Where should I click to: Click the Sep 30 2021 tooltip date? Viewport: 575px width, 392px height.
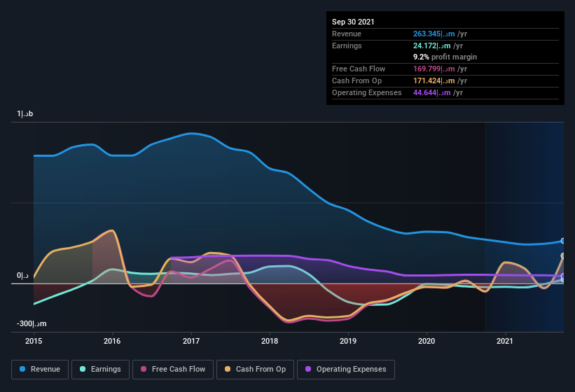(x=353, y=22)
